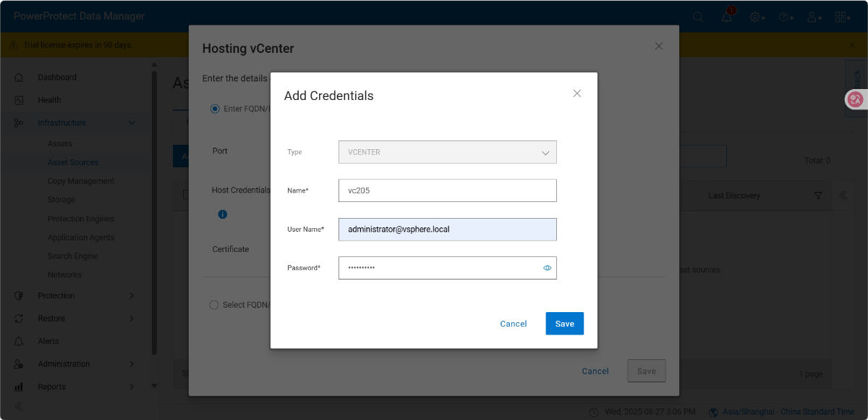
Task: Click the Health icon in sidebar
Action: pos(19,100)
